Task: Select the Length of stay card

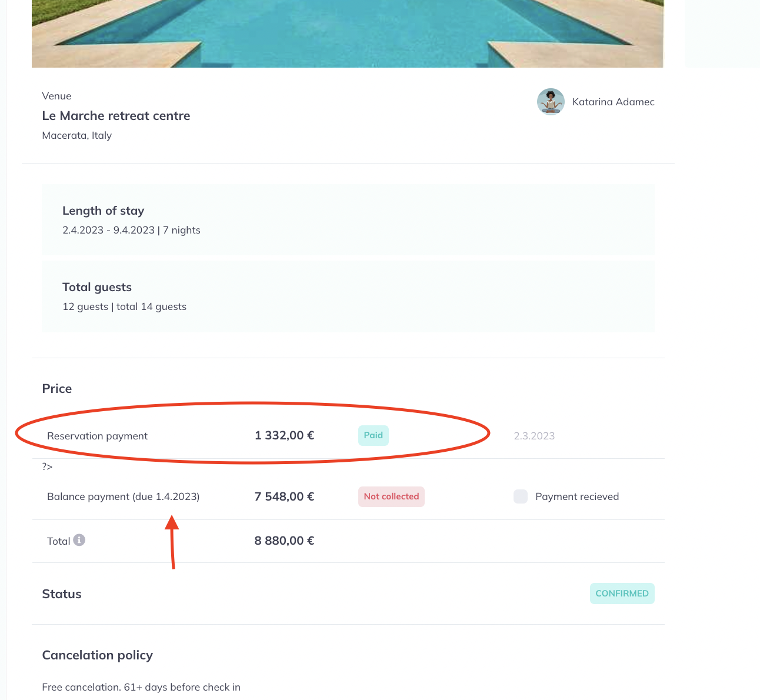Action: (348, 220)
